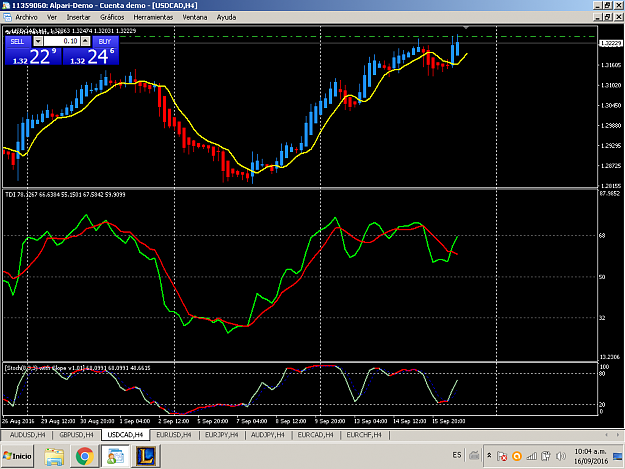Open Google Chrome from the taskbar
Viewport: 625px width, 469px height.
[85, 457]
